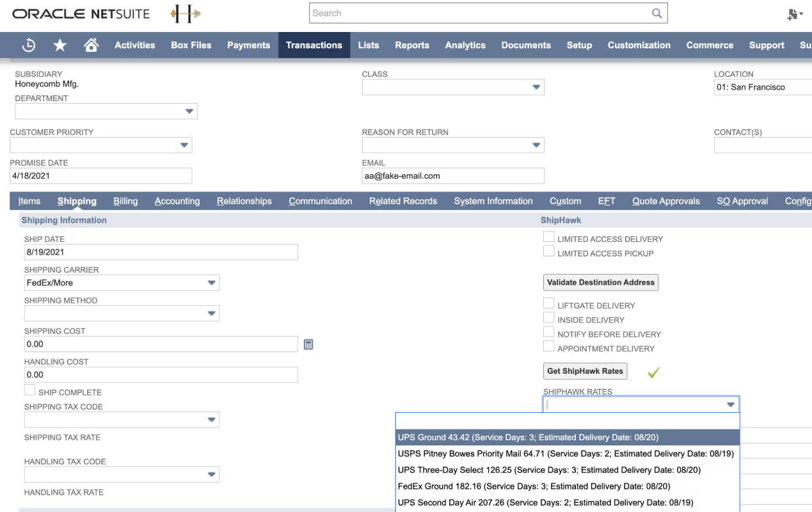Switch to the Custom subtab
This screenshot has height=512, width=812.
click(x=566, y=201)
